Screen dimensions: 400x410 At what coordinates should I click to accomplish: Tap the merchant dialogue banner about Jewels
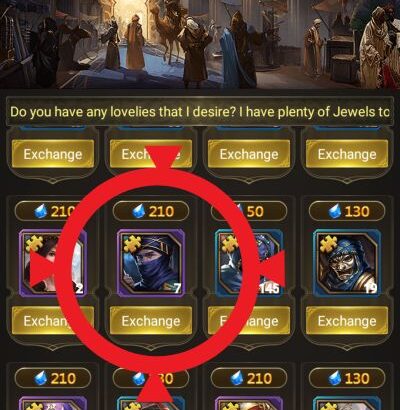coord(200,112)
